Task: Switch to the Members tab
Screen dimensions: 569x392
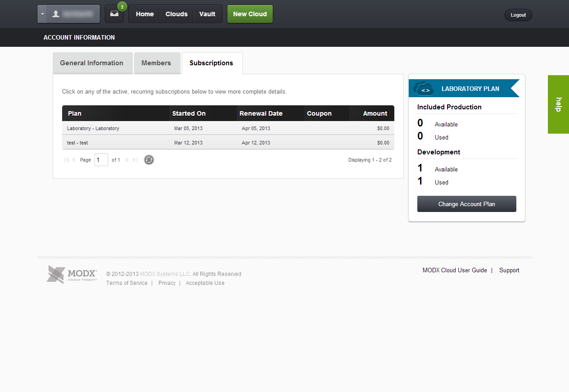Action: [x=156, y=63]
